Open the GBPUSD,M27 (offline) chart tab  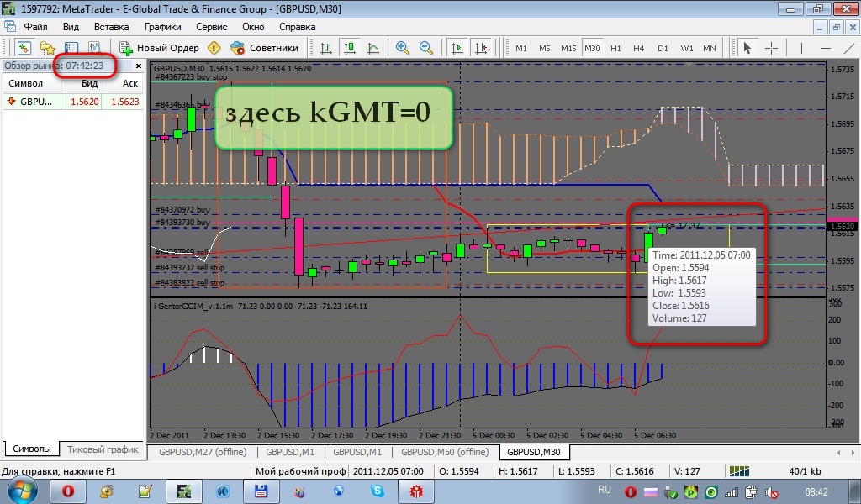(x=203, y=452)
